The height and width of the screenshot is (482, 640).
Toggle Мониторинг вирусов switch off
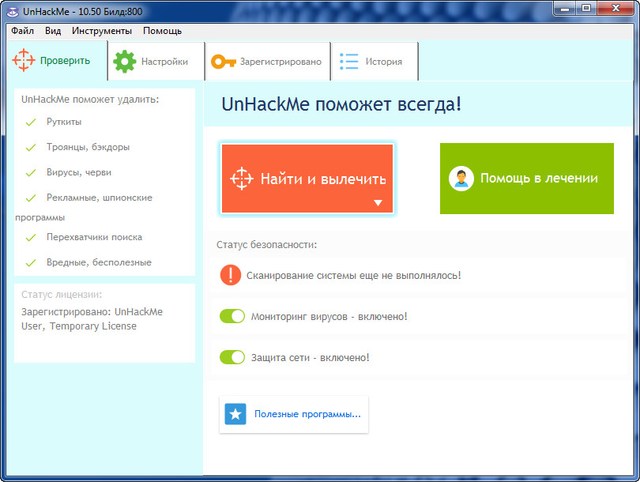pyautogui.click(x=232, y=317)
